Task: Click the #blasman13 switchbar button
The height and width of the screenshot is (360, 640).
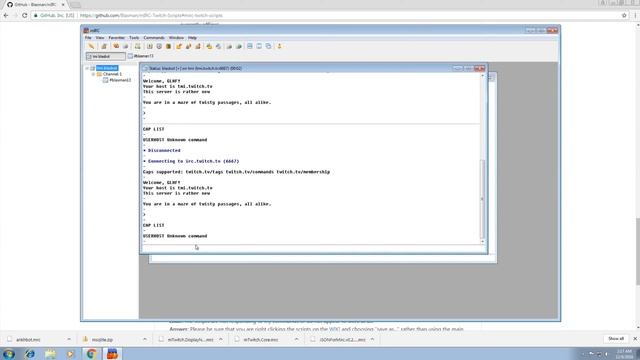Action: (140, 56)
